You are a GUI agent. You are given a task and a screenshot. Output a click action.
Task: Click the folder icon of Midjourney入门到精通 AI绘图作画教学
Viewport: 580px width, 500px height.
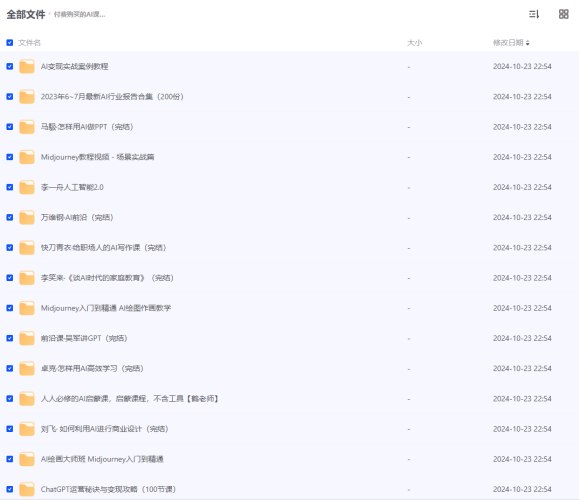[27, 308]
